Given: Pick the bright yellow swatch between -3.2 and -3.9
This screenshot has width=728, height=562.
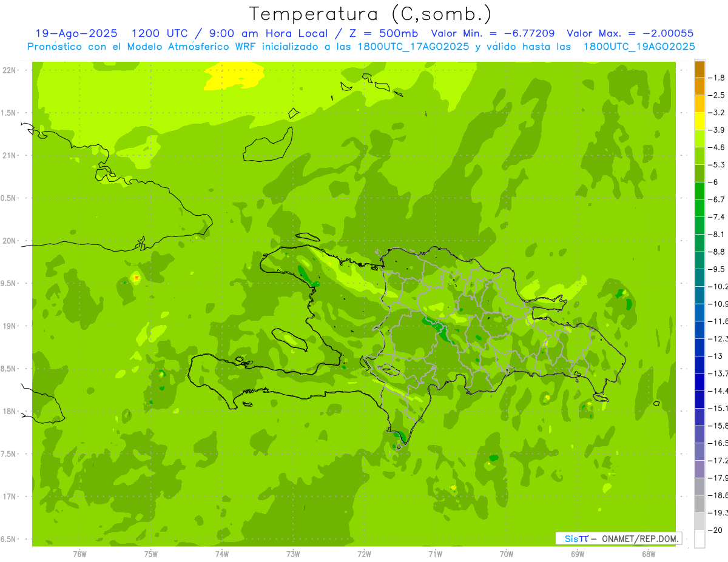Looking at the screenshot, I should click(x=699, y=121).
